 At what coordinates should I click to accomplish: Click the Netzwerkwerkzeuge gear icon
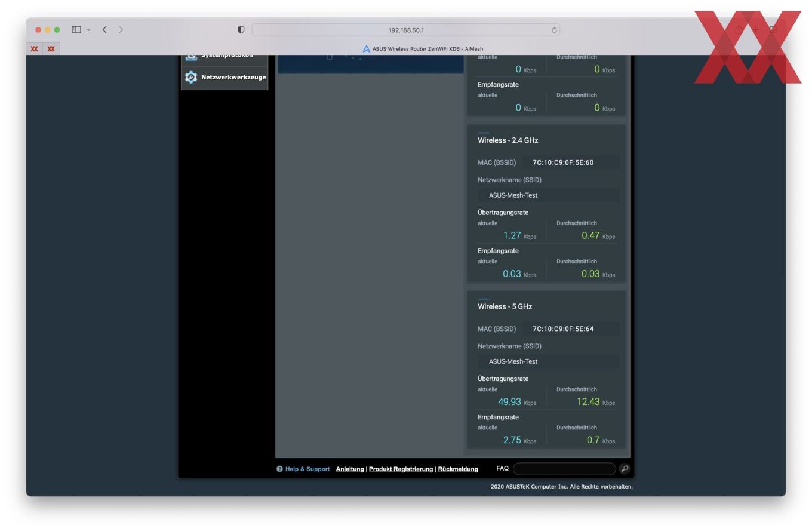191,78
